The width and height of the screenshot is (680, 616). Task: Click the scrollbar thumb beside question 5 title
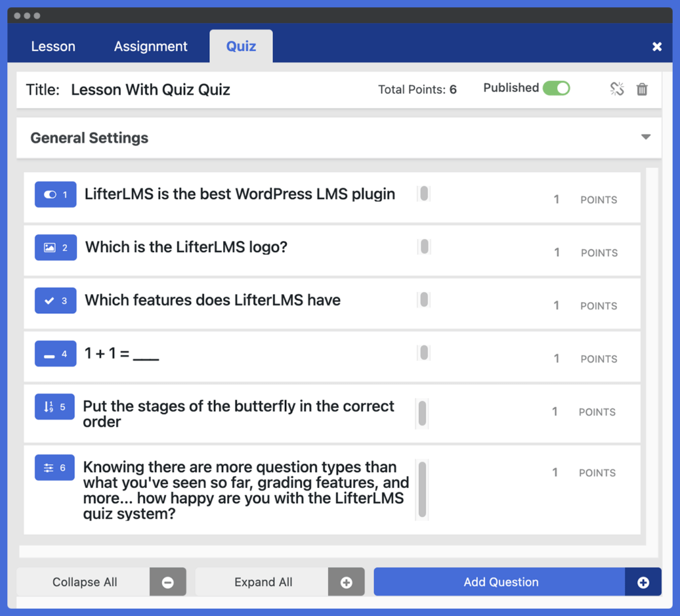[x=422, y=414]
